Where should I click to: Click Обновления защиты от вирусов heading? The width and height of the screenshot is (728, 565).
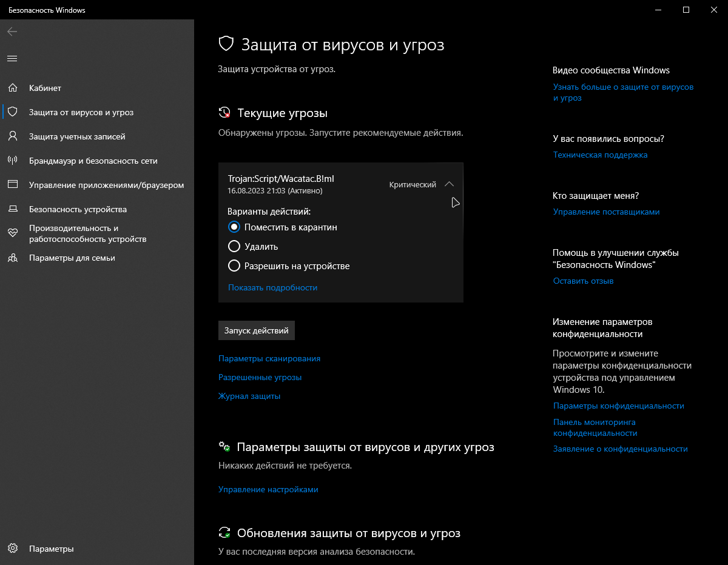tap(349, 533)
